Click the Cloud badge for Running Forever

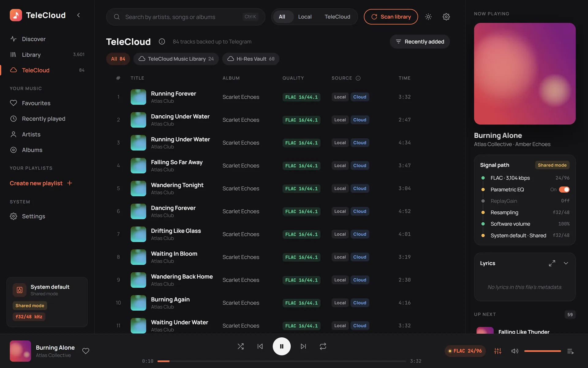360,97
